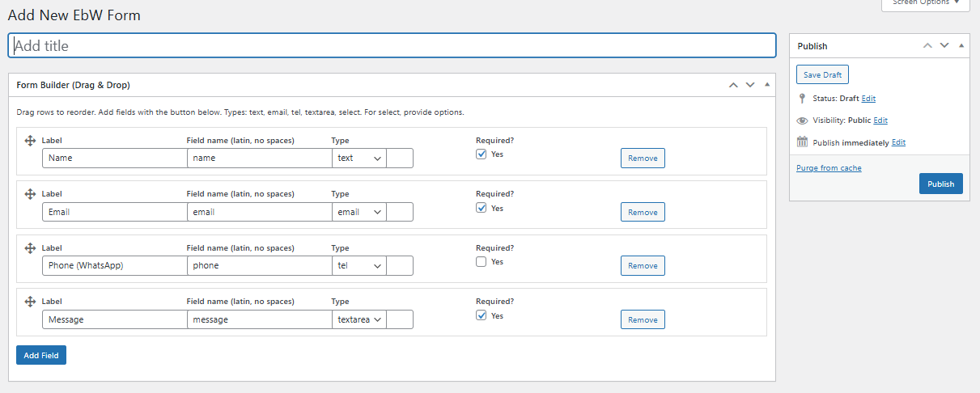
Task: Collapse the Publish panel with triangle toggle
Action: tap(961, 46)
